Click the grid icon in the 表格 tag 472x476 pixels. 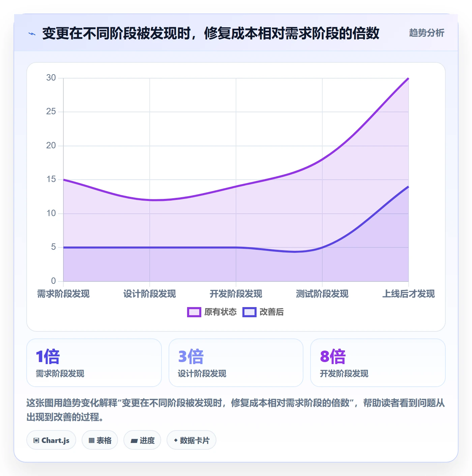click(91, 441)
